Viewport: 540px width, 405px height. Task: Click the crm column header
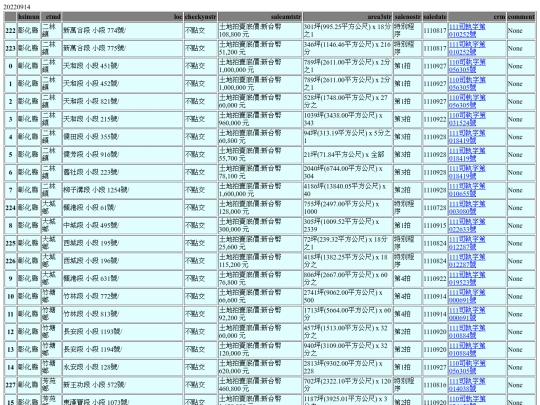(477, 17)
